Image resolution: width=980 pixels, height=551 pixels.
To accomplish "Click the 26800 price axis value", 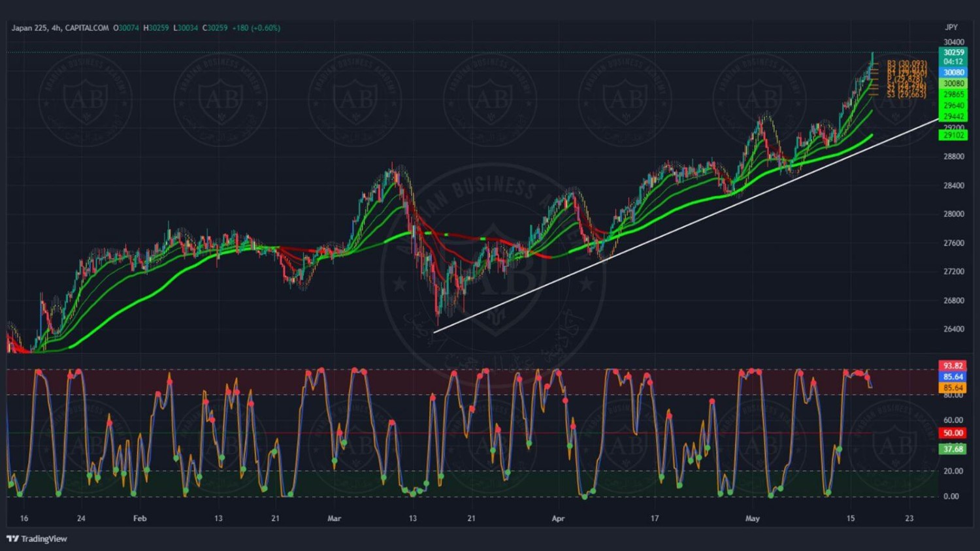I will [x=954, y=300].
